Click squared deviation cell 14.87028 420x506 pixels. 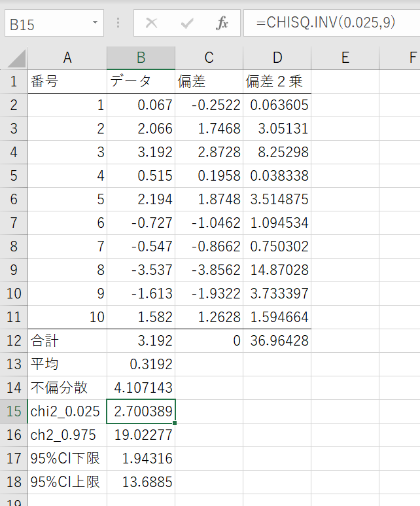pos(277,270)
